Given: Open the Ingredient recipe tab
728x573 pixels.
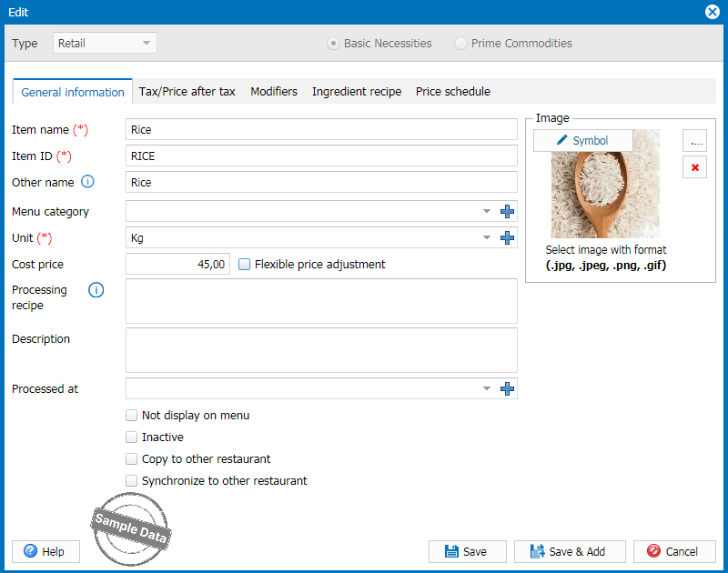Looking at the screenshot, I should 357,92.
